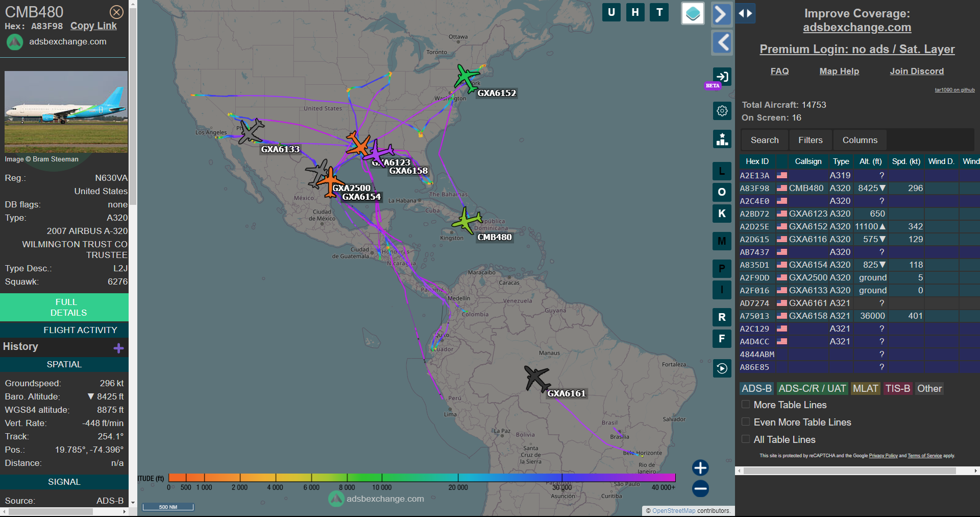Toggle the O map button
Viewport: 980px width, 517px height.
pos(722,192)
